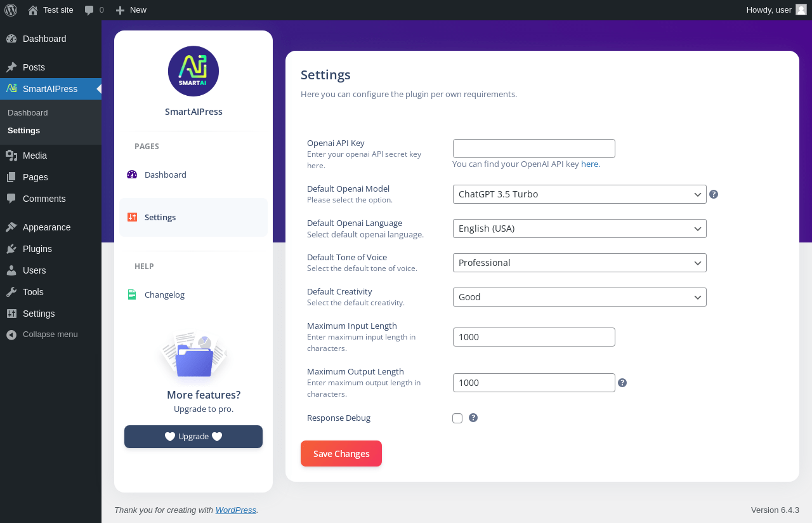The image size is (812, 523).
Task: Open the Default Creativity dropdown
Action: coord(580,297)
